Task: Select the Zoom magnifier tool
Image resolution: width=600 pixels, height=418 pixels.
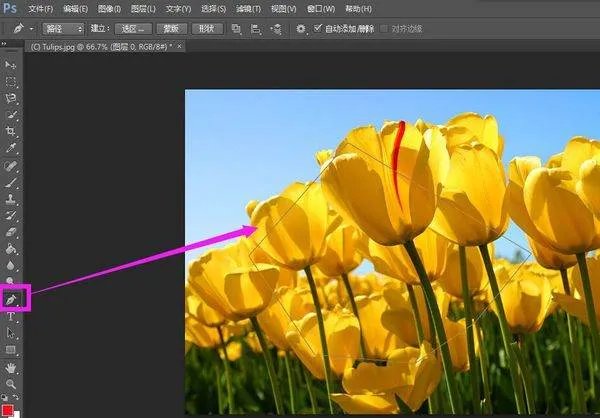Action: 12,383
